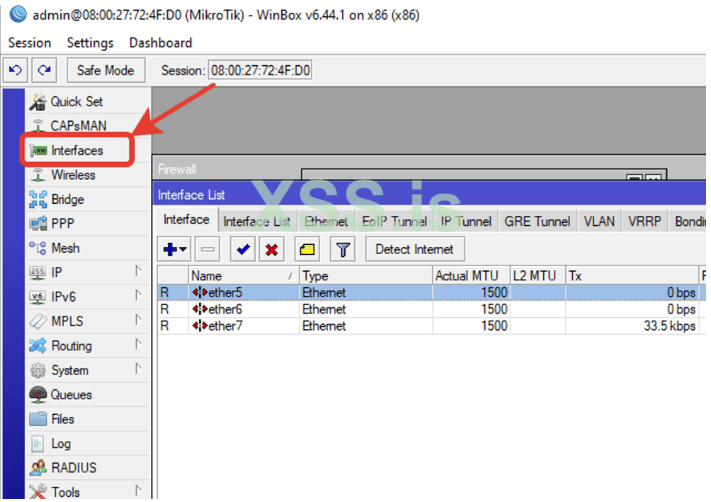
Task: Click the Redo arrow toolbar button
Action: [44, 70]
